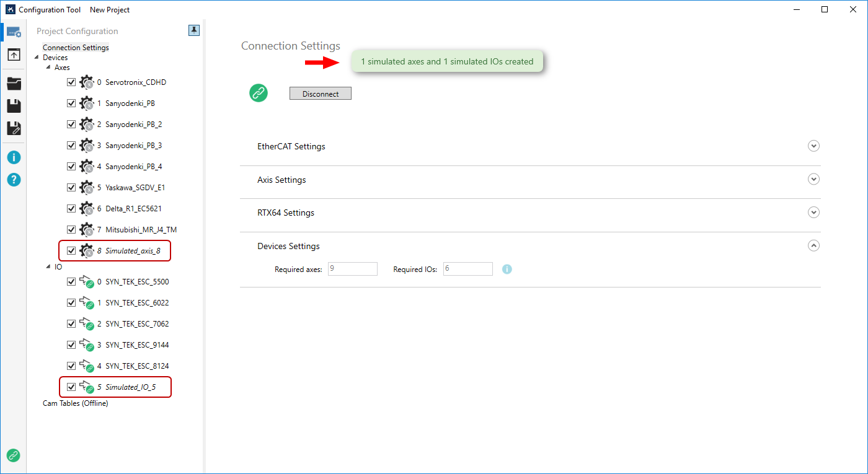Expand the EtherCAT Settings chevron
Viewport: 868px width, 474px height.
click(x=814, y=146)
